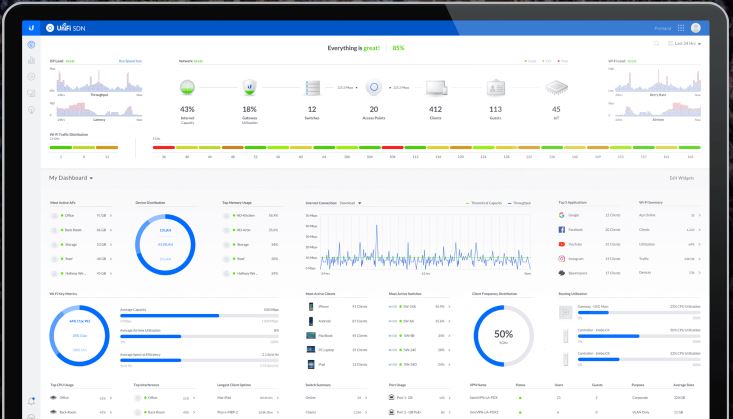Open the Dashboard icon in left sidebar
Screen dimensions: 733x419
[31, 45]
